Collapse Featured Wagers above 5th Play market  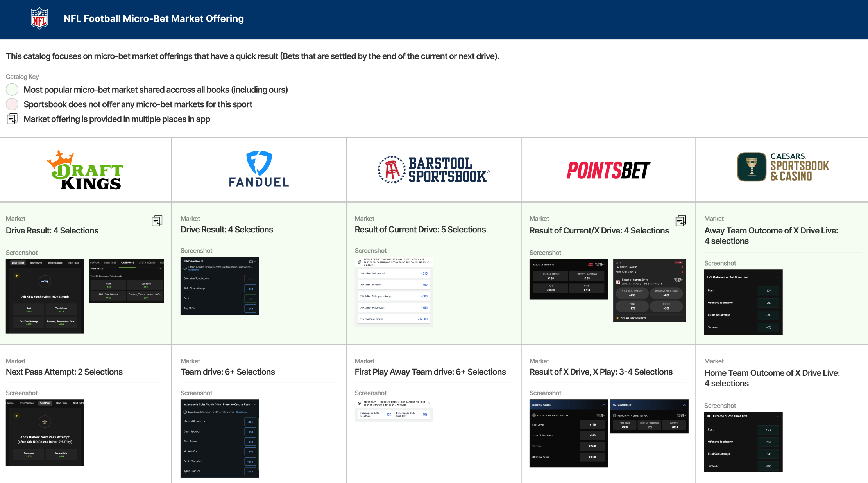(603, 405)
